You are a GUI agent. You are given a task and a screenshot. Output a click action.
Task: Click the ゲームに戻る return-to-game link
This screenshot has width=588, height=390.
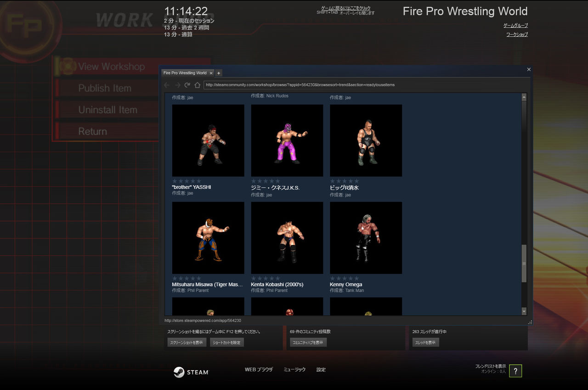point(345,8)
